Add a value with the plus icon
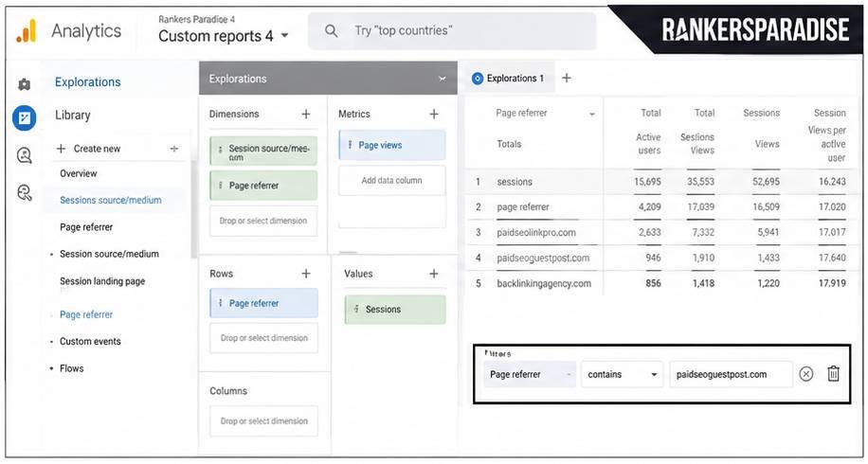 click(434, 274)
